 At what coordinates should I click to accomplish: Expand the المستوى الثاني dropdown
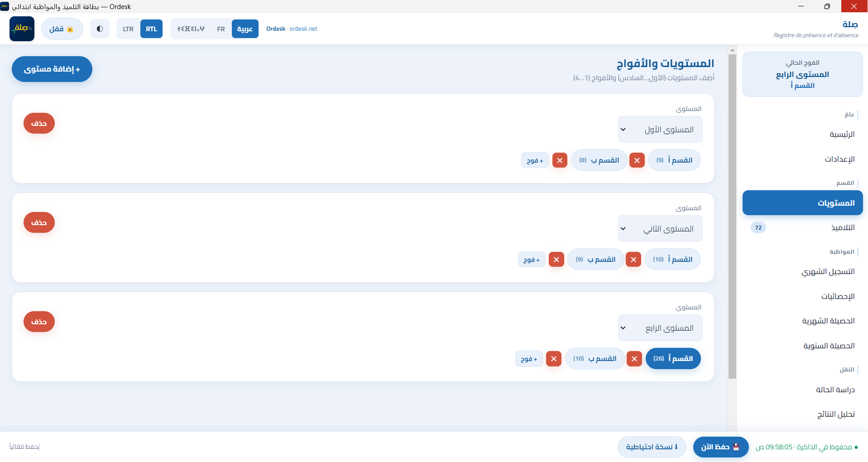[x=660, y=229]
